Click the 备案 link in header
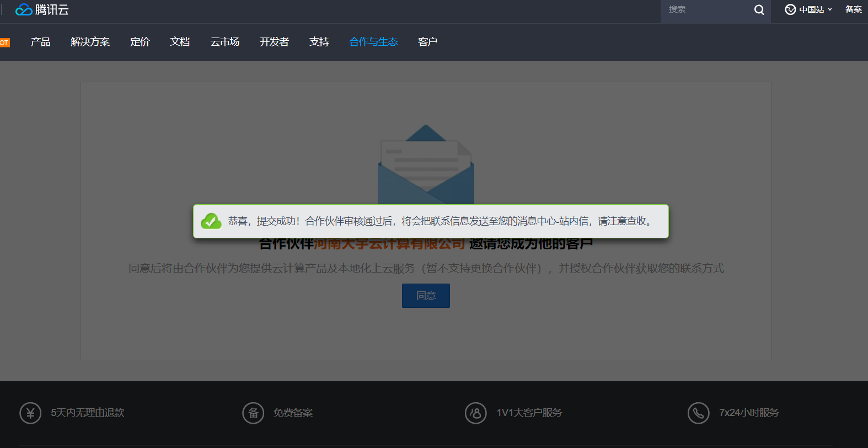868x448 pixels. (x=854, y=9)
